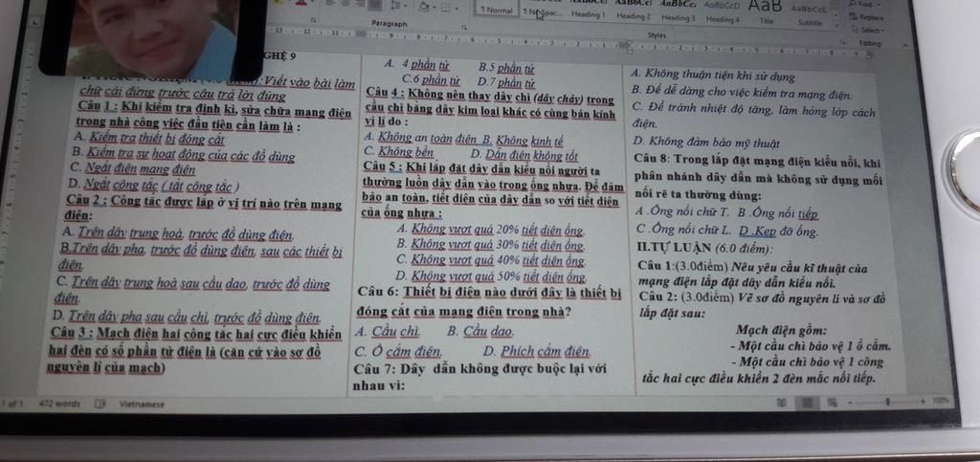Click the text 'A. 4 phần tử'
This screenshot has width=980, height=462.
pos(417,64)
